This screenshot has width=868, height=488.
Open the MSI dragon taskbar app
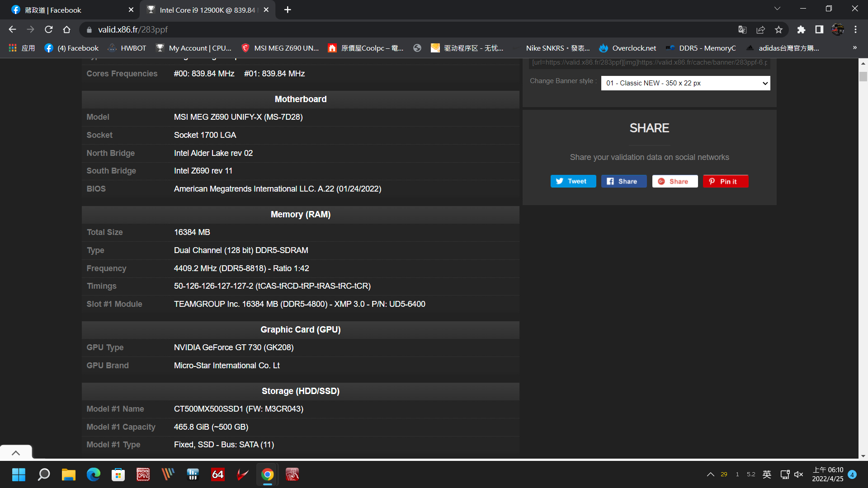coord(292,474)
